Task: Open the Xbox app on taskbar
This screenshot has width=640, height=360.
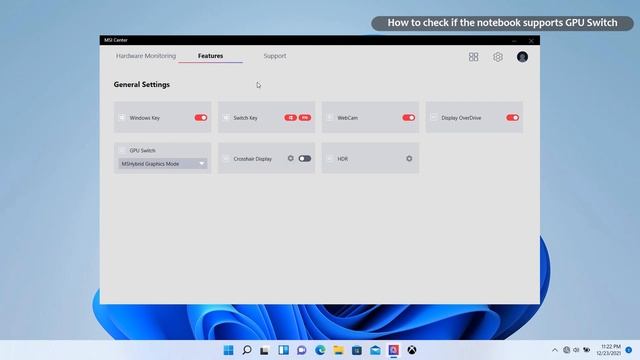Action: 412,350
